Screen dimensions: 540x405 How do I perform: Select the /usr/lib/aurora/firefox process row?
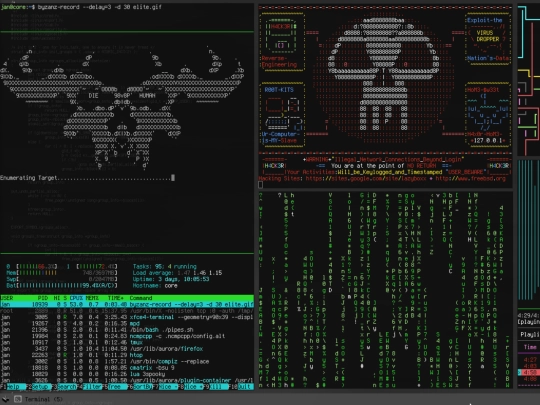(127, 349)
